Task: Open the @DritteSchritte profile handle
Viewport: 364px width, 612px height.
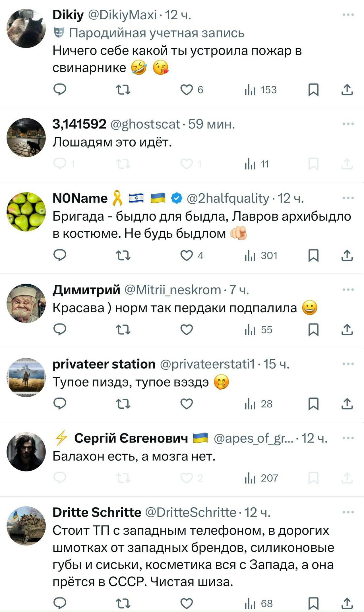Action: click(x=191, y=512)
